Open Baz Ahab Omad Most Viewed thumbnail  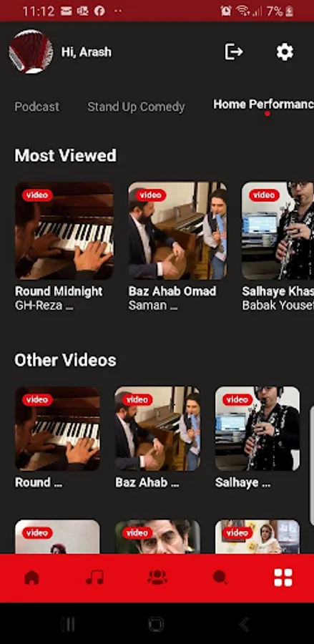coord(177,231)
